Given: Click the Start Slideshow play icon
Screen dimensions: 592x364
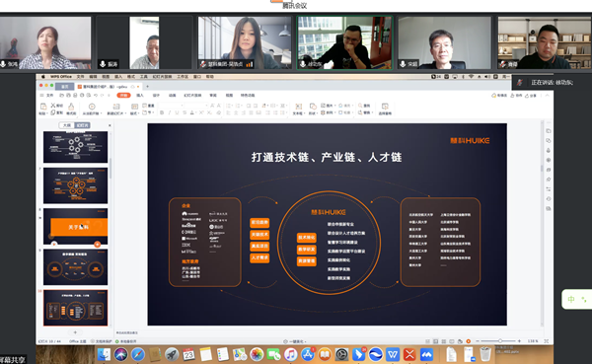Looking at the screenshot, I should pyautogui.click(x=92, y=107).
